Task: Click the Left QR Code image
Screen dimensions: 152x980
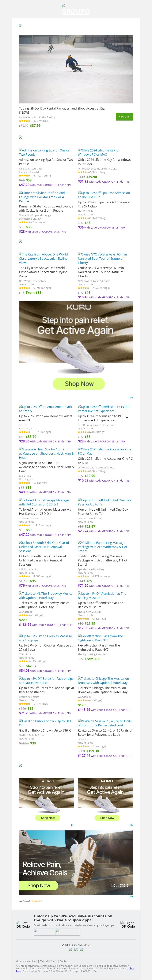Action: tap(23, 924)
